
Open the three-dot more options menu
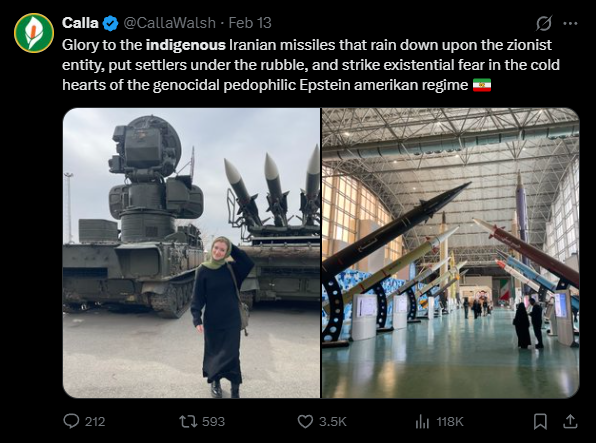coord(570,23)
